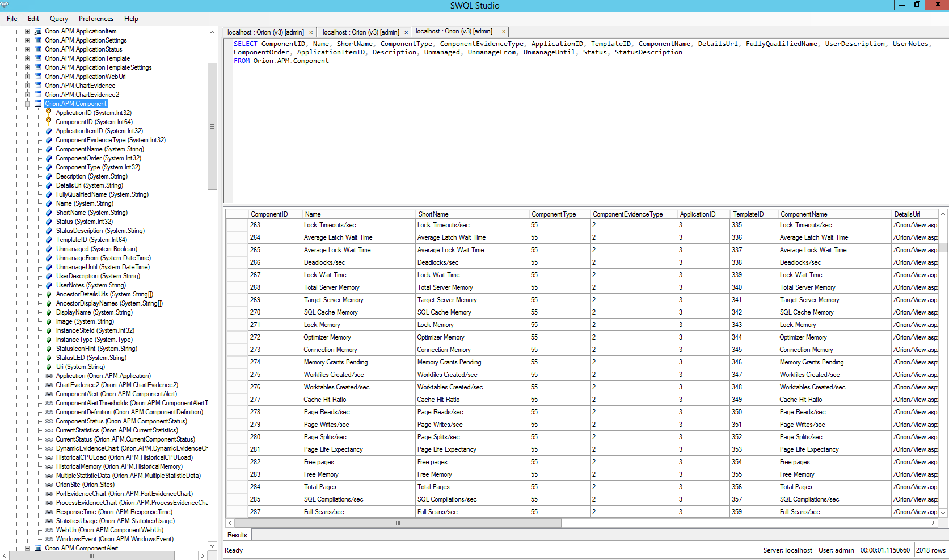This screenshot has width=949, height=560.
Task: Sort results by ApplicationID column header
Action: 703,214
